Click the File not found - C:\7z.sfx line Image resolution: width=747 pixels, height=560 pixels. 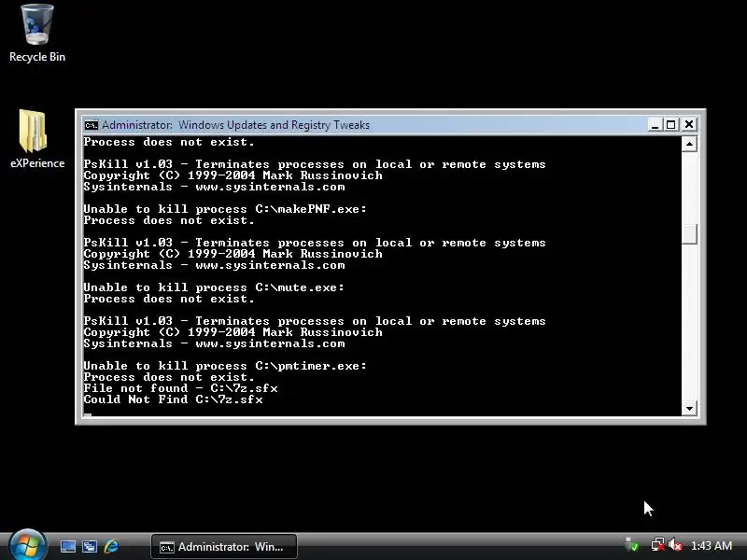tap(180, 388)
